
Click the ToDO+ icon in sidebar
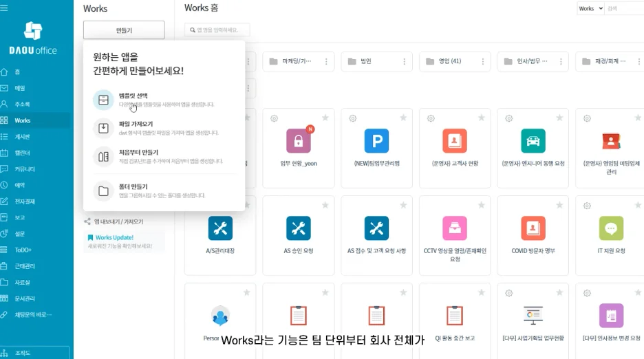pyautogui.click(x=4, y=250)
